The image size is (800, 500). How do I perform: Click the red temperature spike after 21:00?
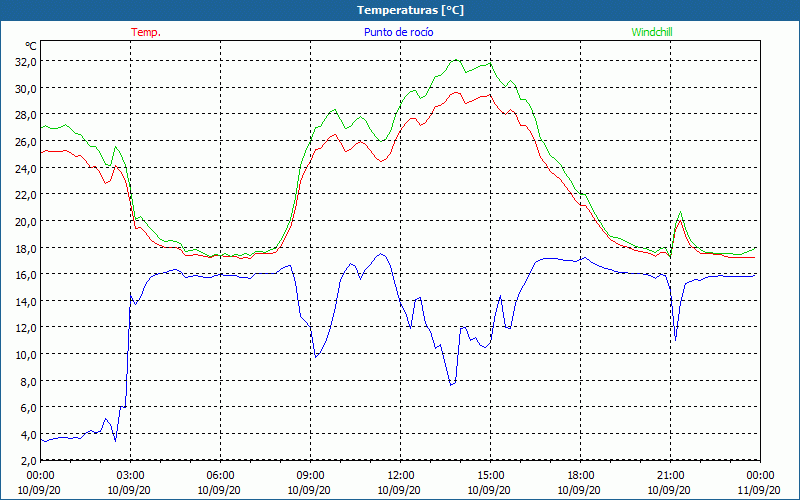pyautogui.click(x=680, y=220)
